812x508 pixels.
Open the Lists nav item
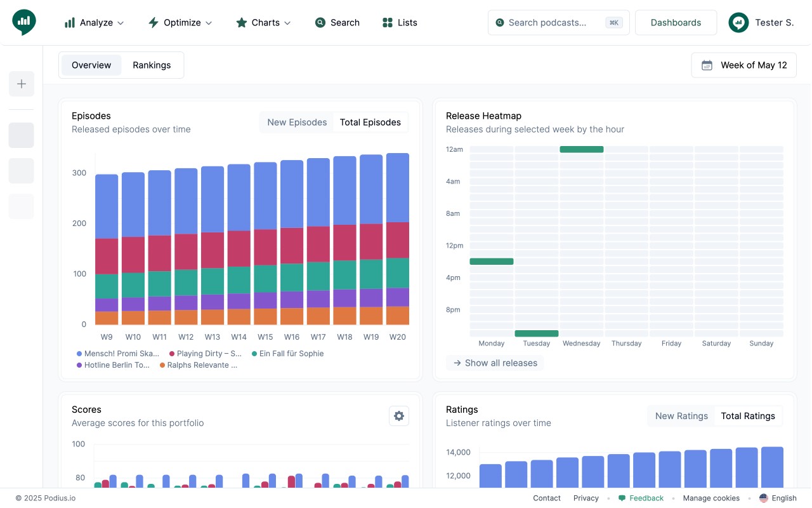(400, 22)
